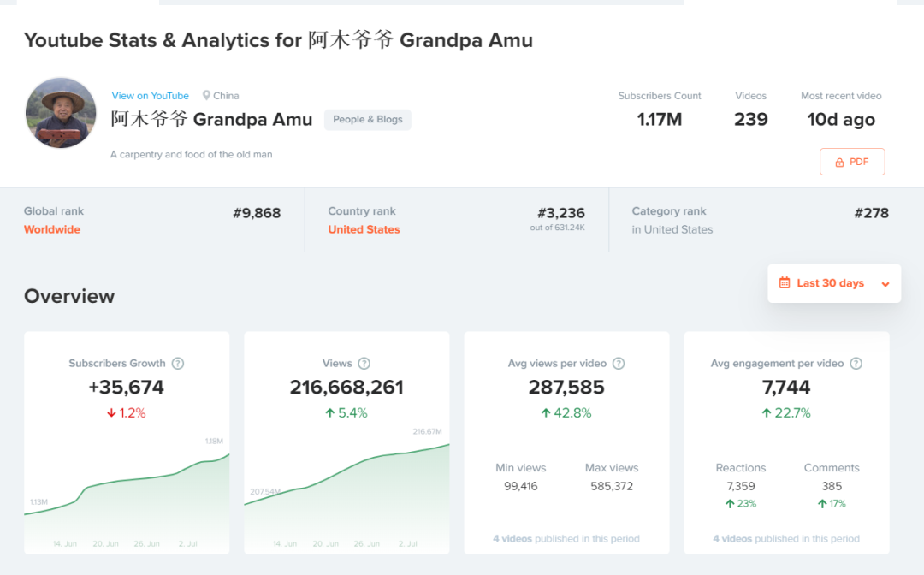Click the 287,585 average views value
This screenshot has height=575, width=924.
point(566,388)
